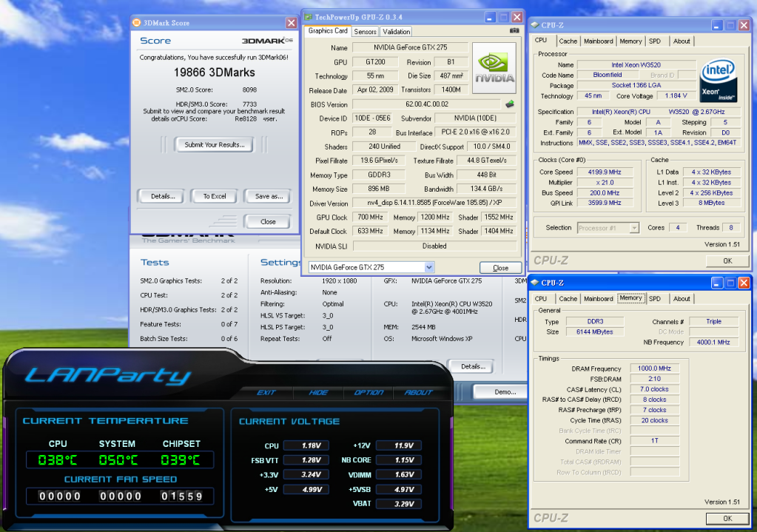Click the Memory Size value 896 MB
Screen dimensions: 757x532
coord(378,189)
